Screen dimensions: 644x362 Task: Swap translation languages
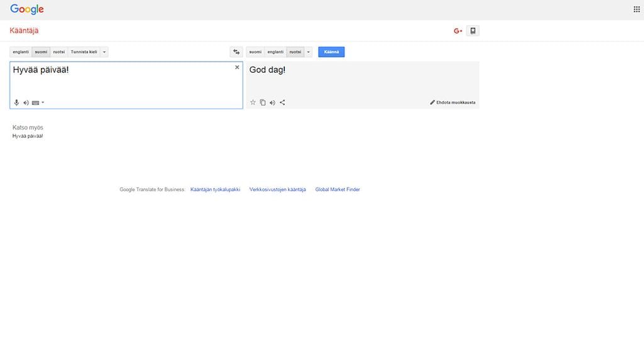[235, 52]
